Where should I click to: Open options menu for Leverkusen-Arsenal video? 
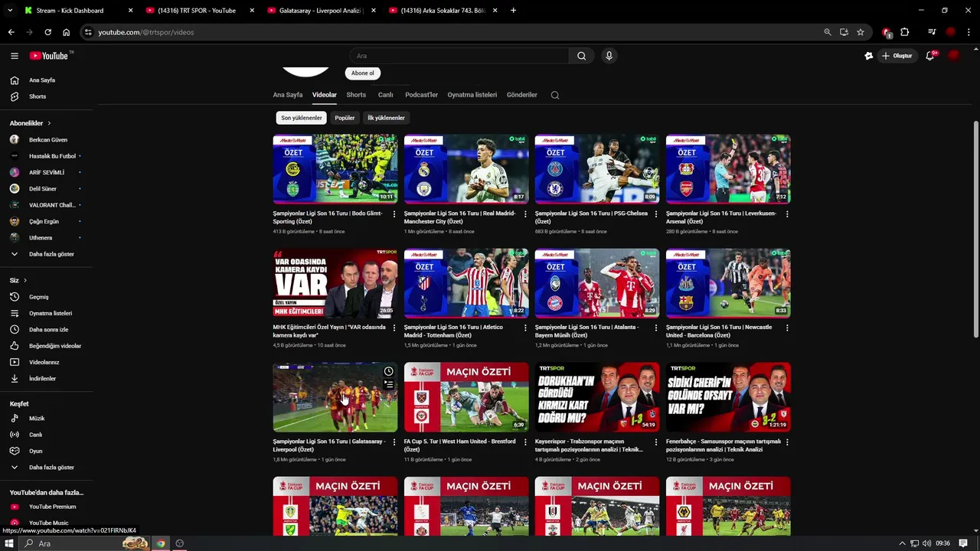pos(787,214)
